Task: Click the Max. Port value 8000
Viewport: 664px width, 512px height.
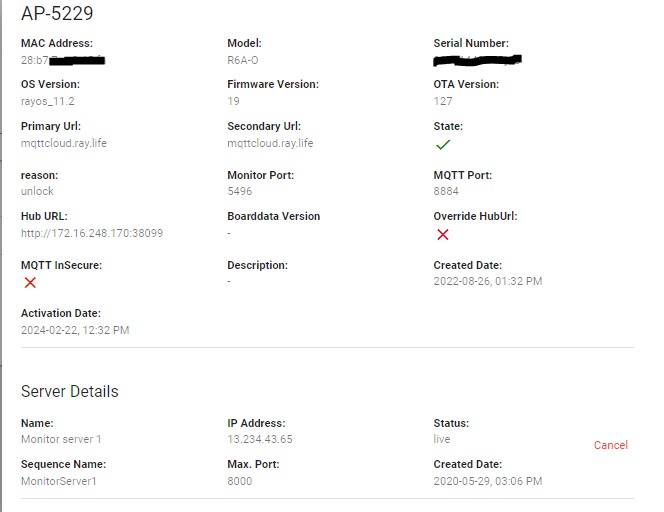Action: (x=240, y=481)
